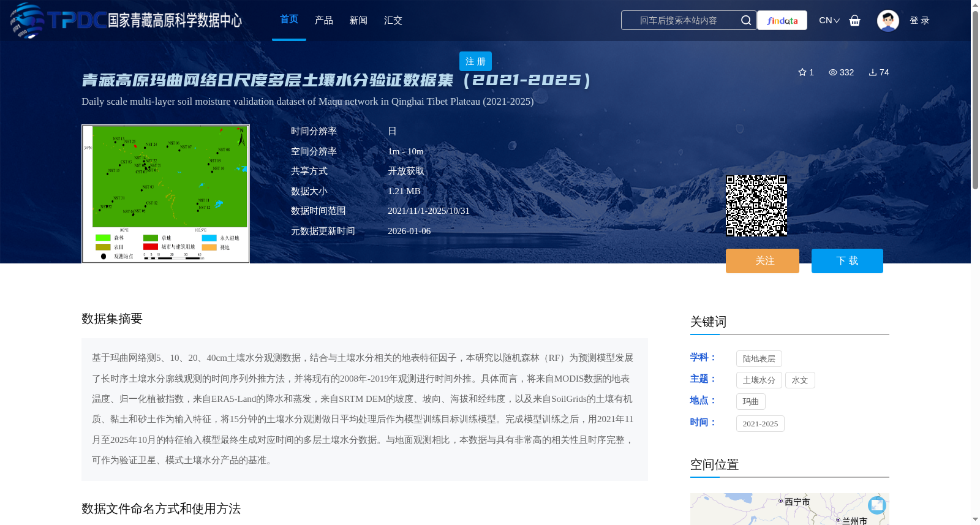
Task: Click the blue 下载 download button
Action: [847, 261]
